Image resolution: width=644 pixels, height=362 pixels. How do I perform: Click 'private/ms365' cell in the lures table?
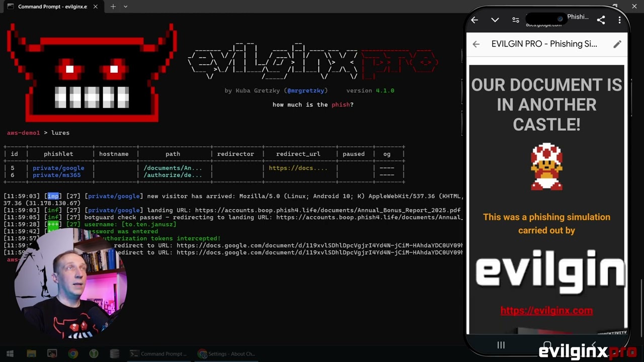click(x=56, y=175)
